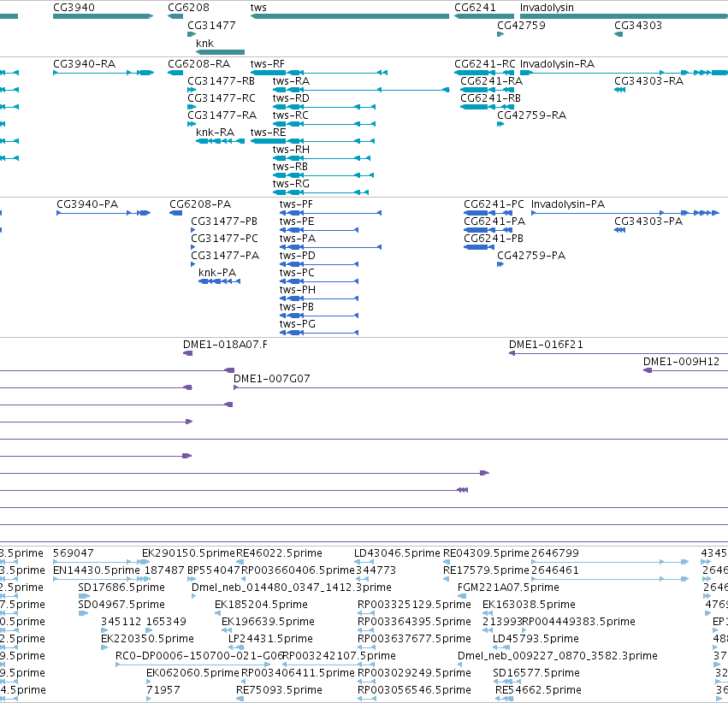728x703 pixels.
Task: Click clone DME1-016F21 label
Action: pyautogui.click(x=546, y=345)
